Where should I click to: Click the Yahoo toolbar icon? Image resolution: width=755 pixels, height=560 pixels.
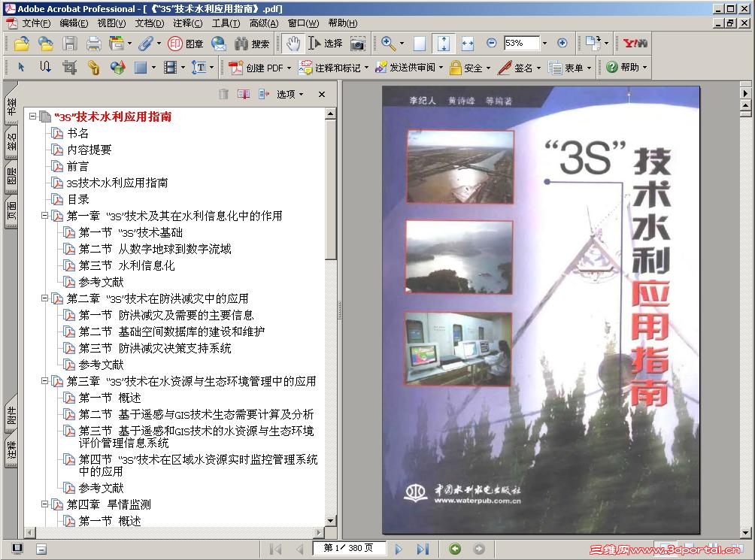(x=635, y=44)
